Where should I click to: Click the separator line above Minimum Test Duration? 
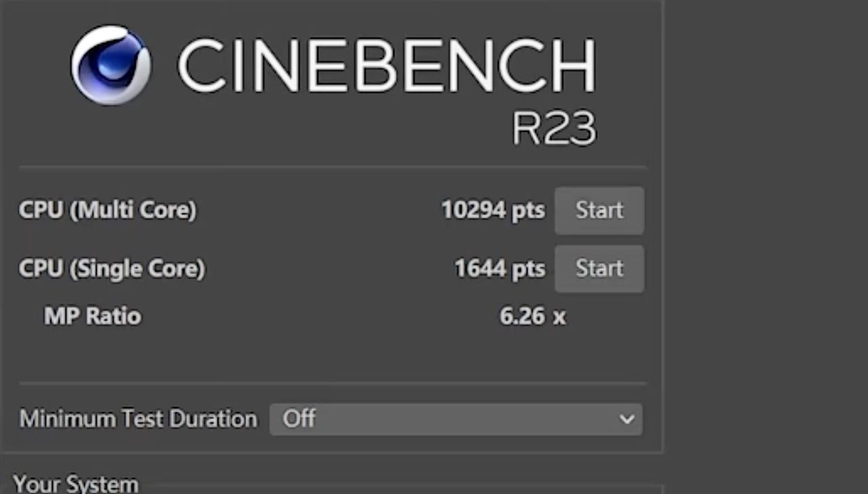click(x=332, y=384)
